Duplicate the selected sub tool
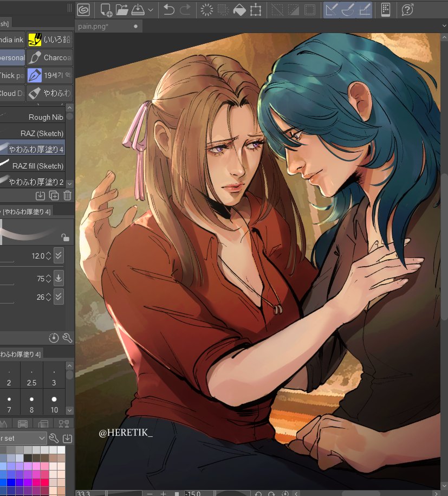Viewport: 448px width, 496px height. point(54,196)
